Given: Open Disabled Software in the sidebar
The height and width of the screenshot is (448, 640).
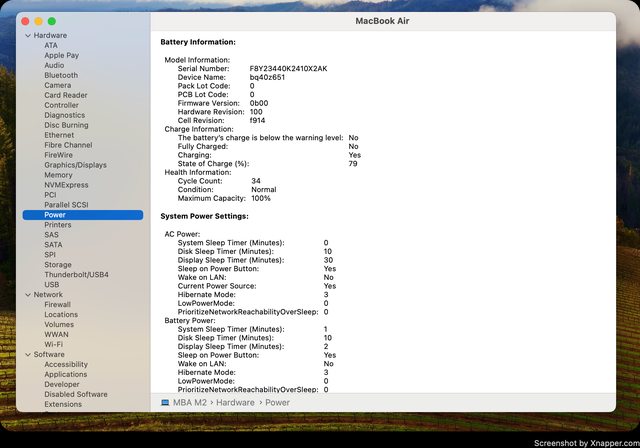Looking at the screenshot, I should [76, 395].
